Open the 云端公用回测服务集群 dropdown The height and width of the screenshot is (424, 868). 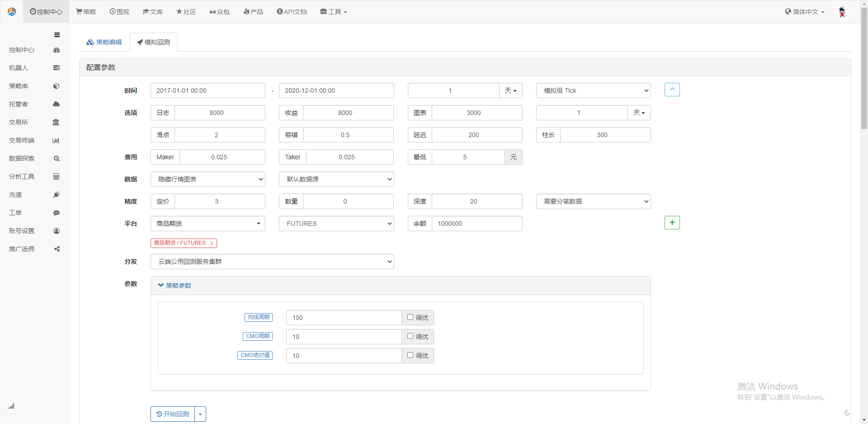272,262
